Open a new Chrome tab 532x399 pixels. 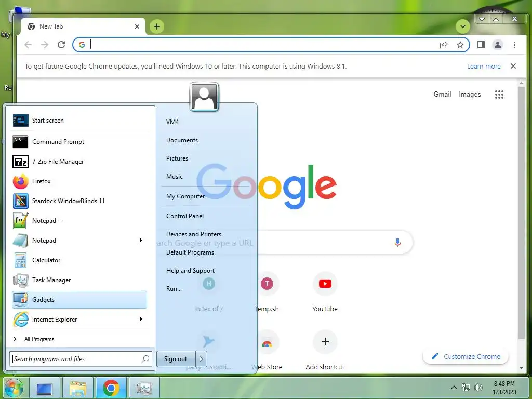point(157,26)
